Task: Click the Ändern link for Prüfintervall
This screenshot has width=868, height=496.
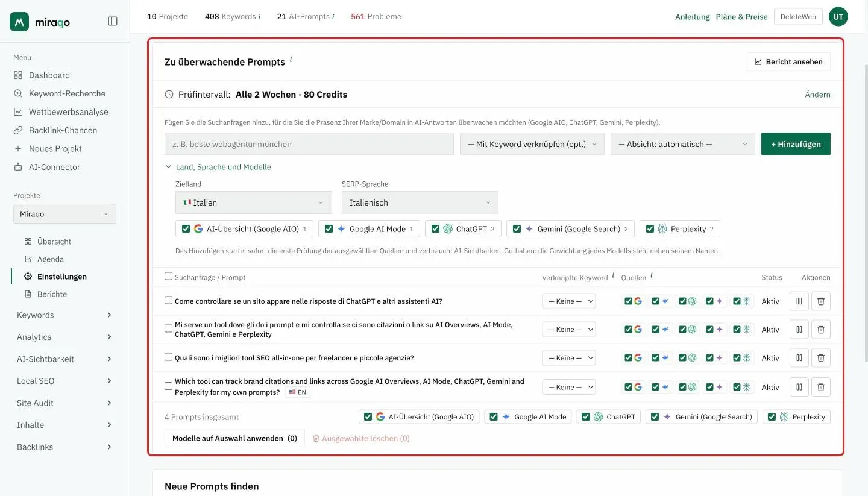Action: tap(817, 95)
